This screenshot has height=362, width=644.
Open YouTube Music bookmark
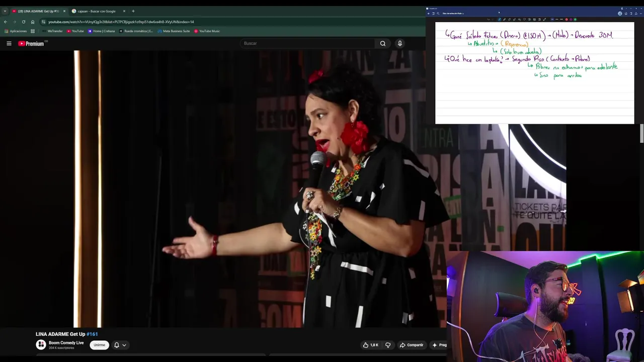[207, 31]
